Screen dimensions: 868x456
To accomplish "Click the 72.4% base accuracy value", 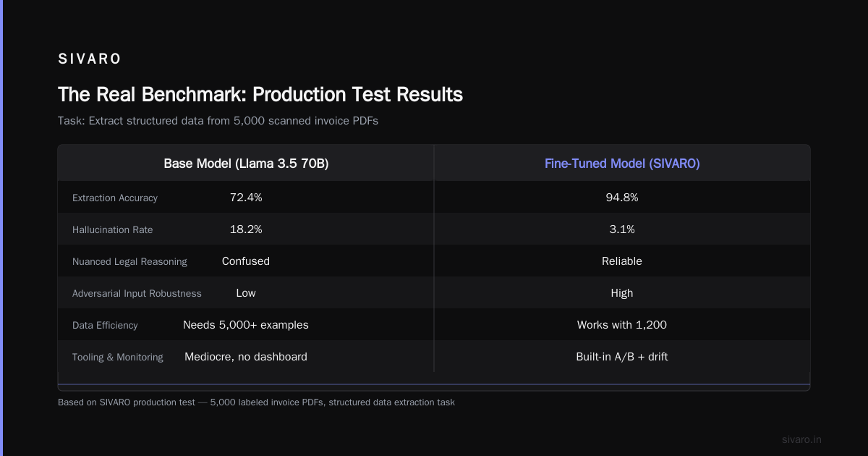I will click(x=246, y=198).
